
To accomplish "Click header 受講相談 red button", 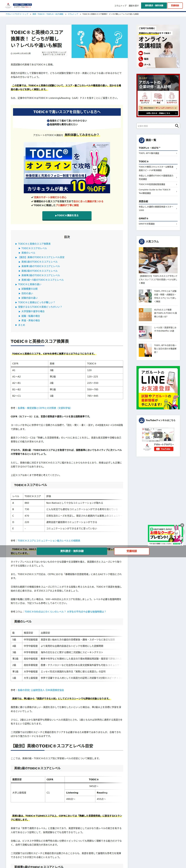I will [175, 5].
